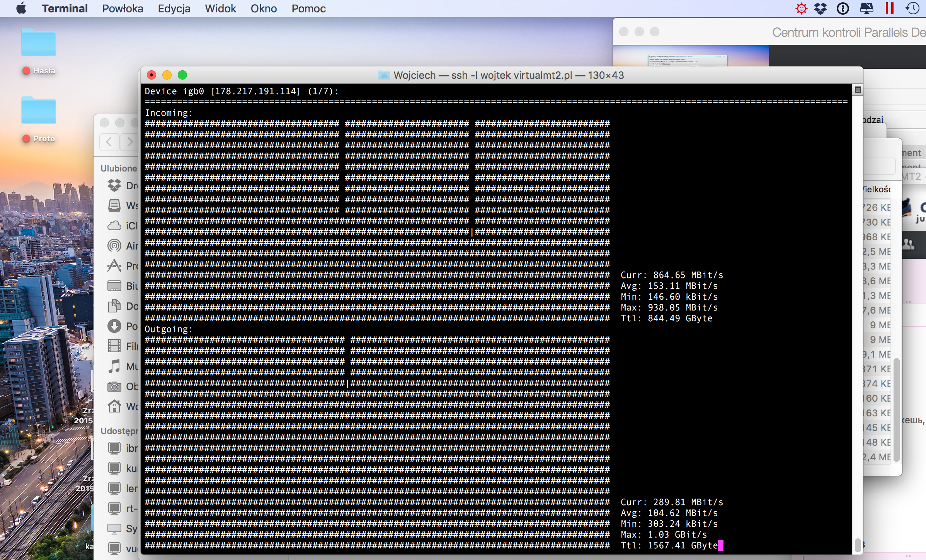Click the Time Machine icon in the menu bar

pyautogui.click(x=912, y=8)
